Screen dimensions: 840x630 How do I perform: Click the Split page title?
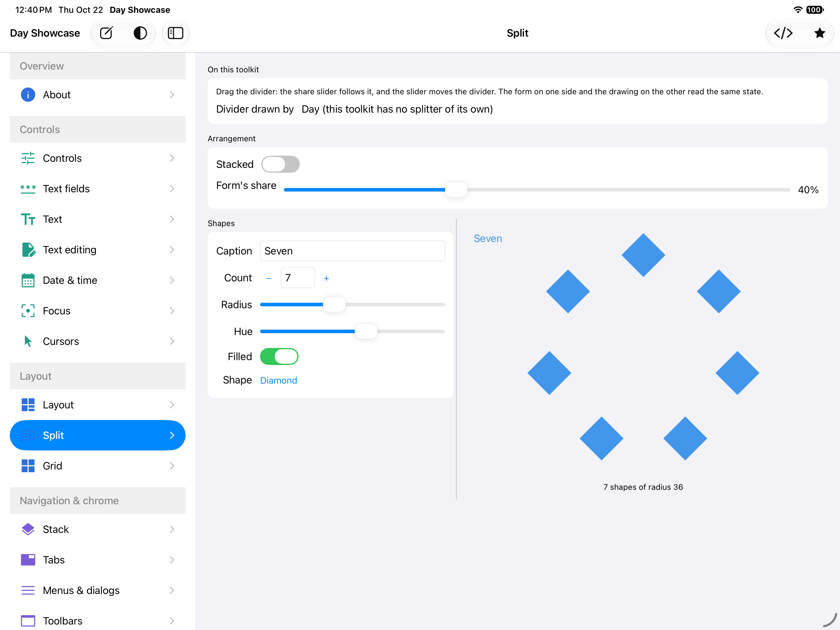point(518,33)
